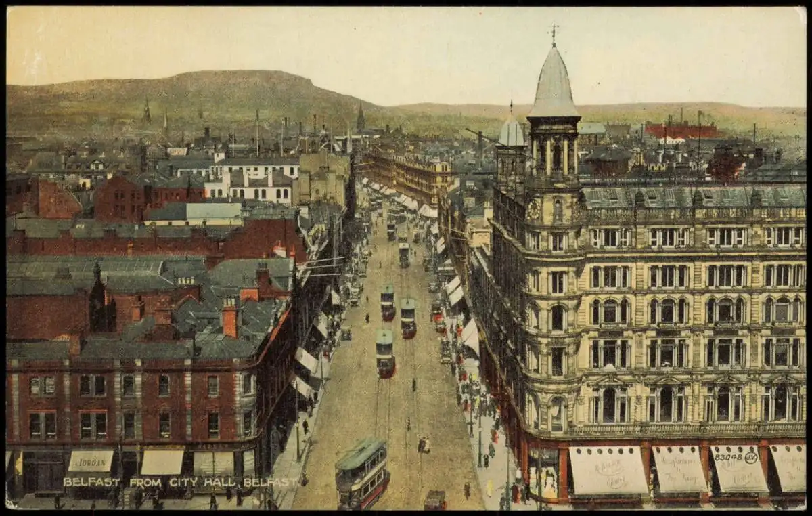Click the slate roof of the large corner building

pyautogui.click(x=690, y=196)
